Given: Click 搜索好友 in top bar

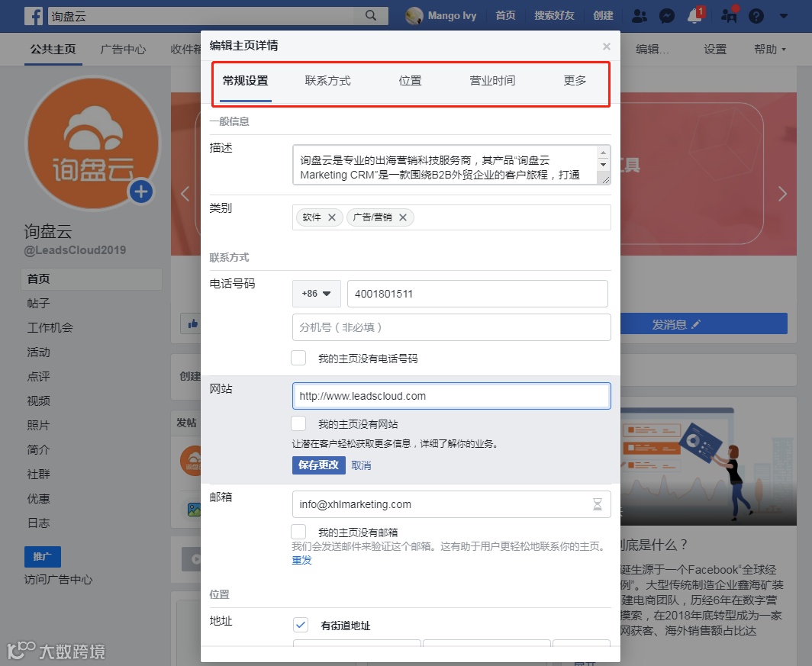Looking at the screenshot, I should click(555, 15).
